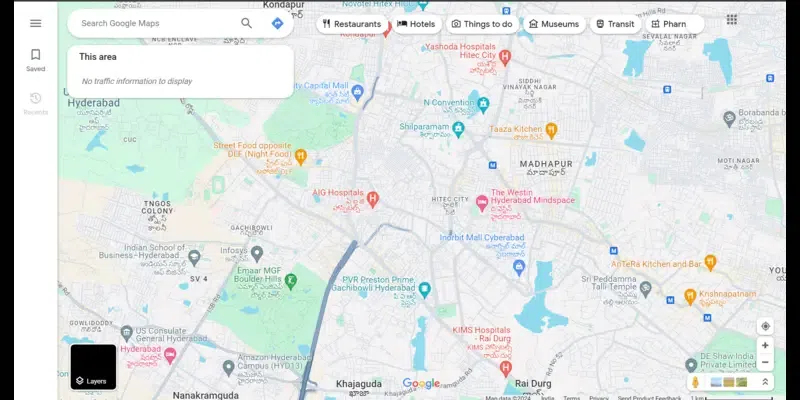Filter by Pharmacies chip
Screen dimensions: 800x400
tap(674, 24)
